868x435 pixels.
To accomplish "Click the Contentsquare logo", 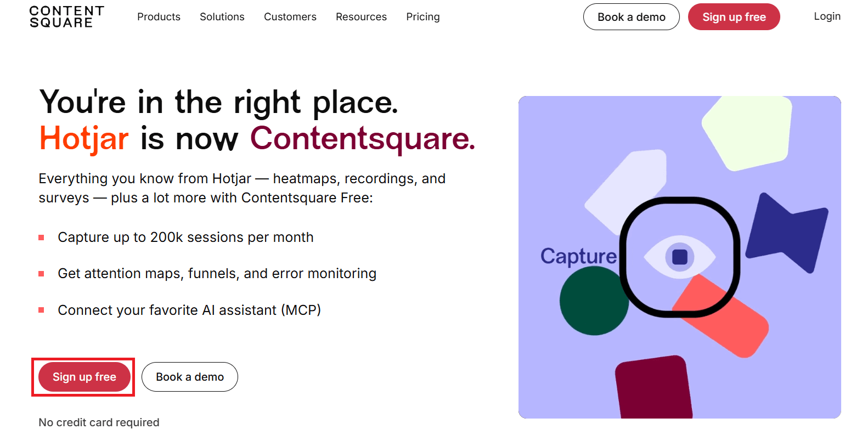I will pos(66,17).
